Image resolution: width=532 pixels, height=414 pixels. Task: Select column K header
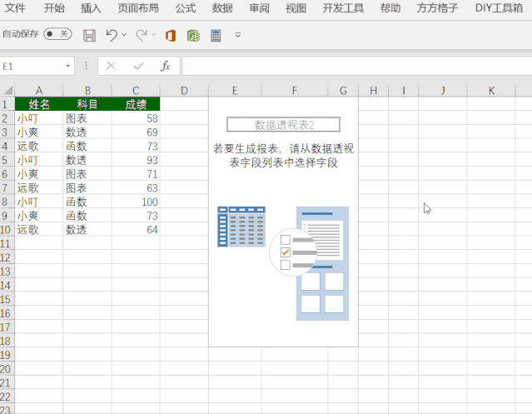coord(491,90)
